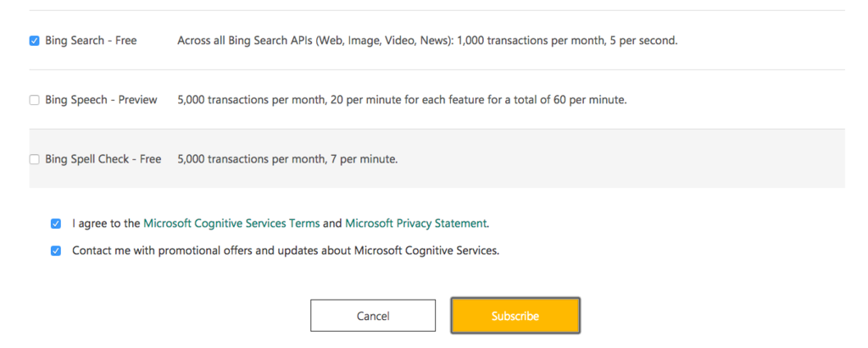Click the 'Bing Spell Check - Free' label text
Screen dimensions: 868x348
point(103,159)
